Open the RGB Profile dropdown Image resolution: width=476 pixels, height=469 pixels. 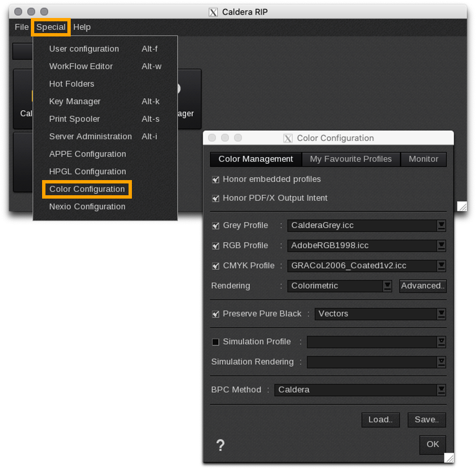coord(441,246)
